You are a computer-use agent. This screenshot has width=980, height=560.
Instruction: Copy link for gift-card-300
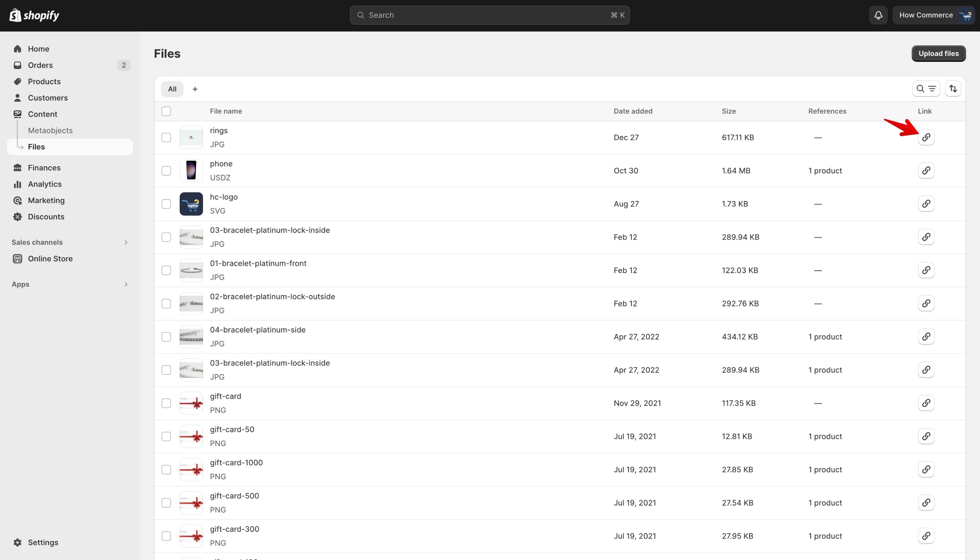[926, 536]
